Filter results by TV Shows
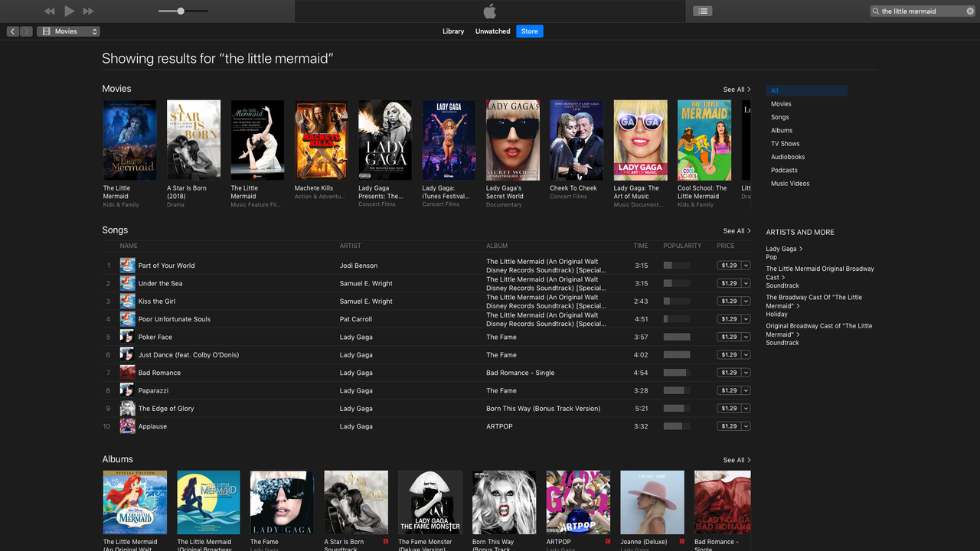The width and height of the screenshot is (980, 551). 785,144
